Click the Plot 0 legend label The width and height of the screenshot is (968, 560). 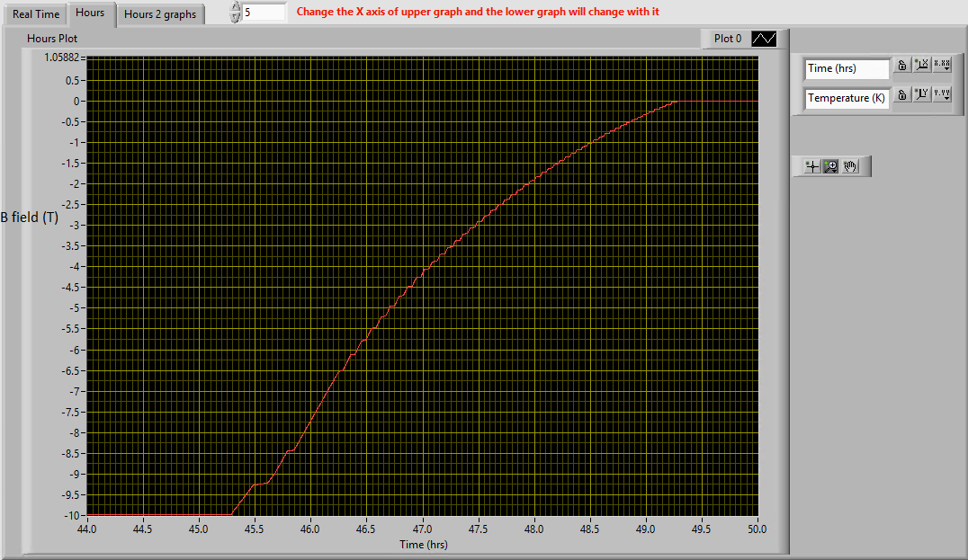click(727, 39)
